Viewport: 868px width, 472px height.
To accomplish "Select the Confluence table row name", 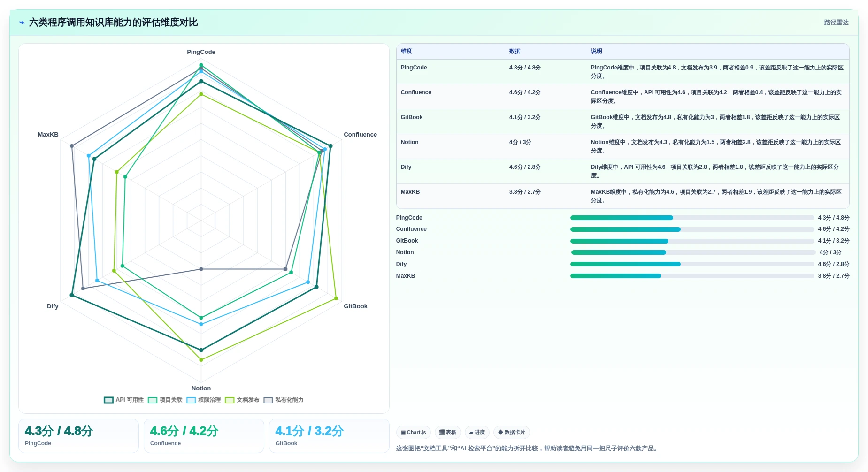I will click(416, 92).
